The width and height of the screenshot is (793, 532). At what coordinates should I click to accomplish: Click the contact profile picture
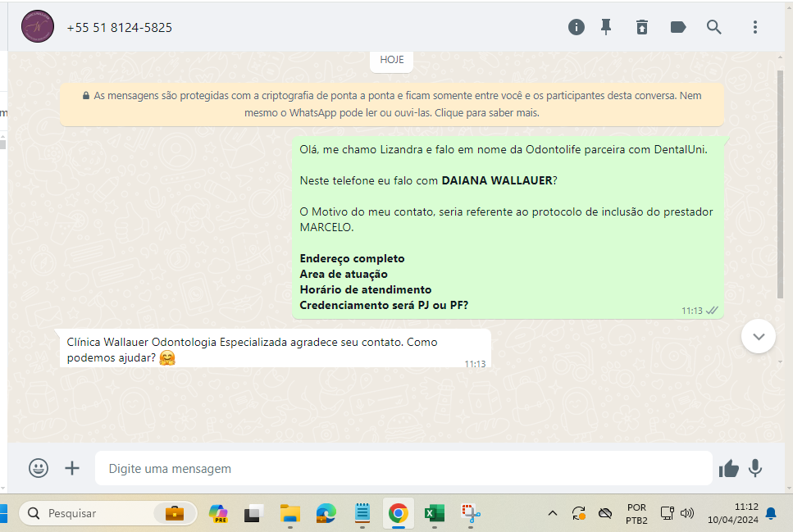coord(38,26)
